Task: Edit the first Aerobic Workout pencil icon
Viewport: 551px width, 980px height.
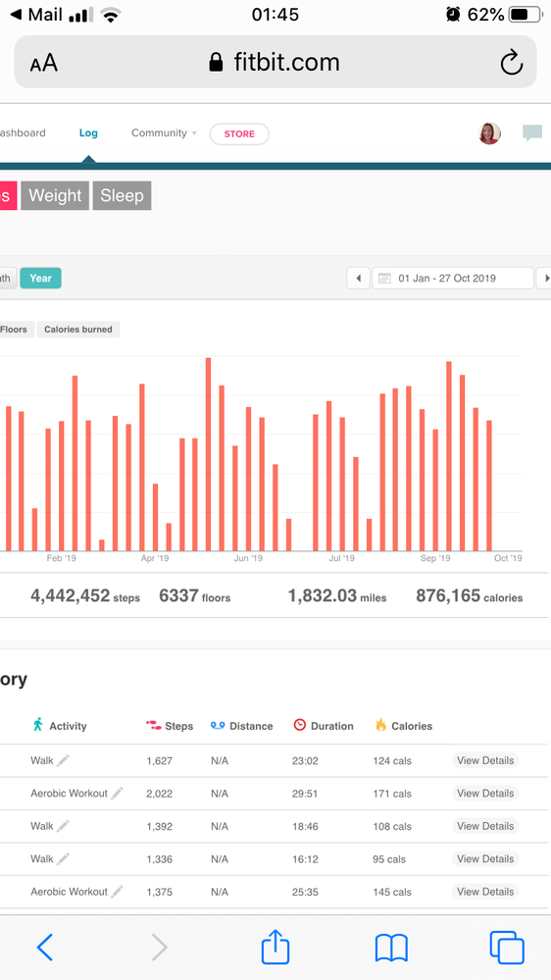Action: pos(117,794)
